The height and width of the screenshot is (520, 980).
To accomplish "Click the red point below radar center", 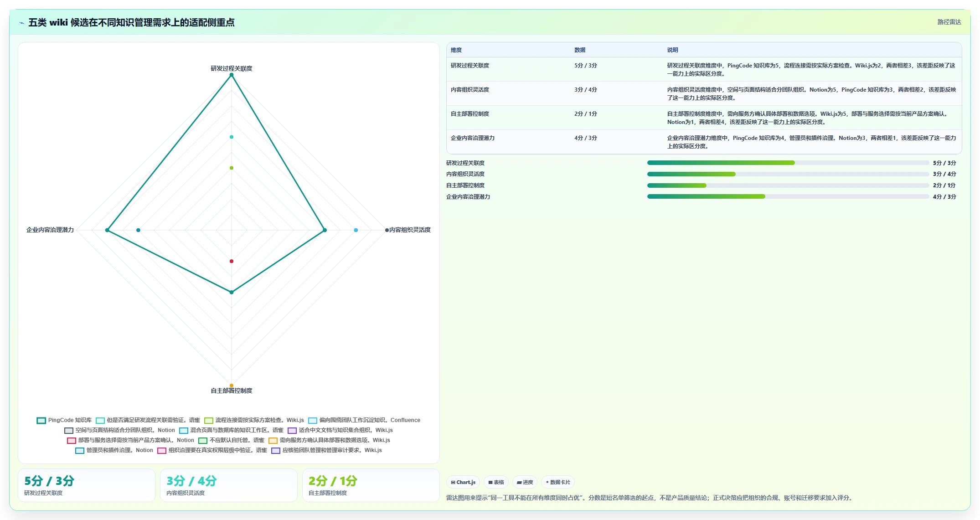I will coord(232,261).
